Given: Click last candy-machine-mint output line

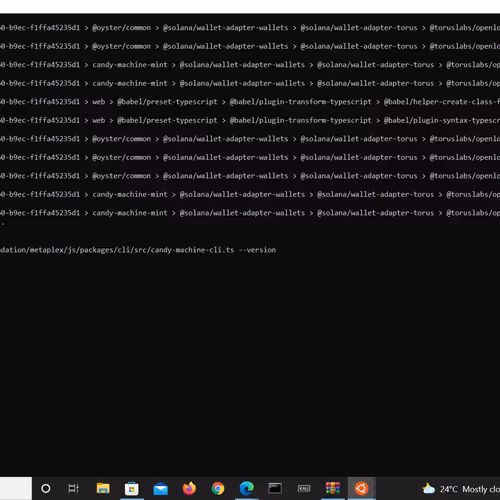Looking at the screenshot, I should pyautogui.click(x=250, y=213).
